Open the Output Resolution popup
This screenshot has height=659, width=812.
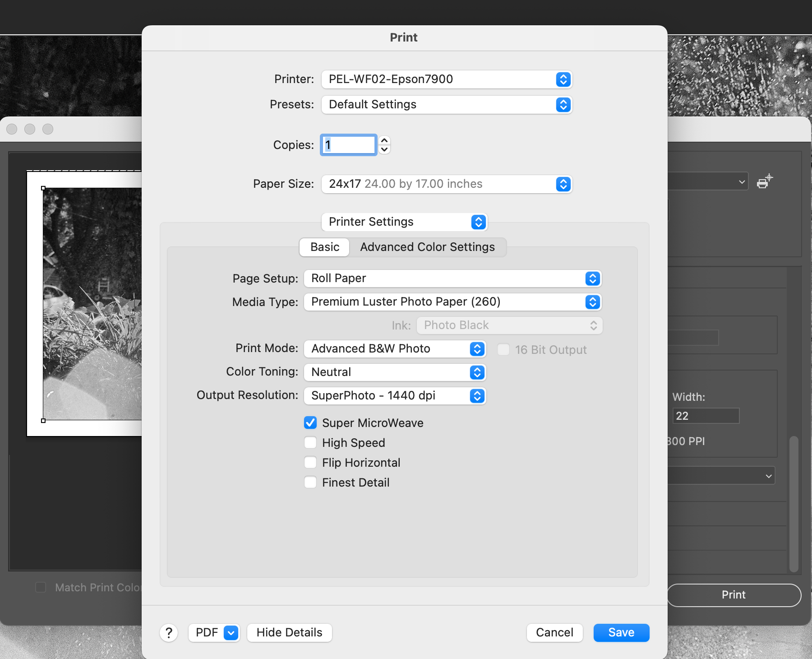tap(395, 396)
